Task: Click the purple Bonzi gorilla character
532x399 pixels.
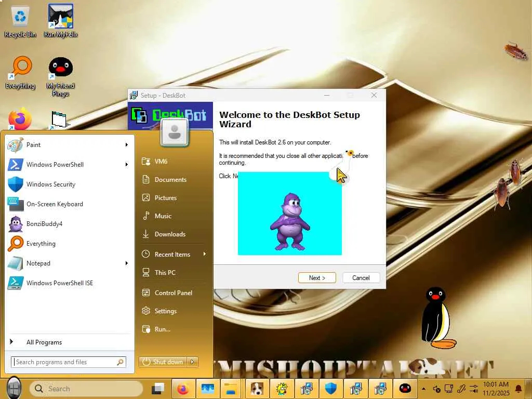Action: tap(290, 221)
